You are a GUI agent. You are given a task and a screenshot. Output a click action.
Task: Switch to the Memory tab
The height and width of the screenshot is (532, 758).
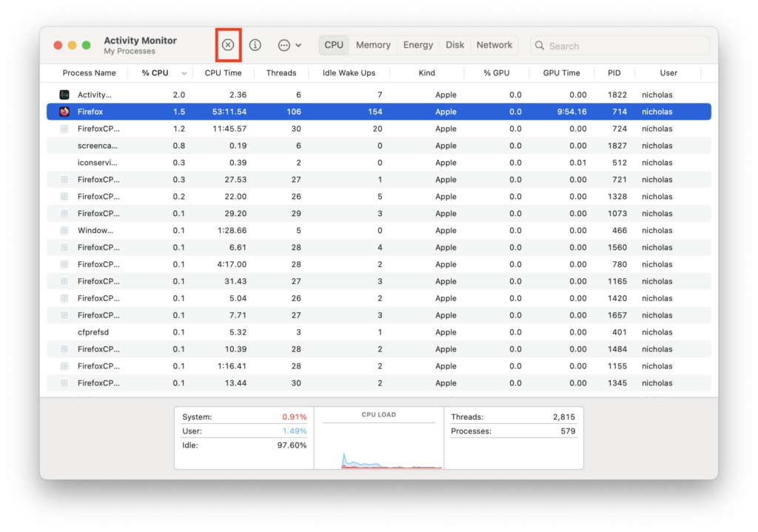[373, 45]
